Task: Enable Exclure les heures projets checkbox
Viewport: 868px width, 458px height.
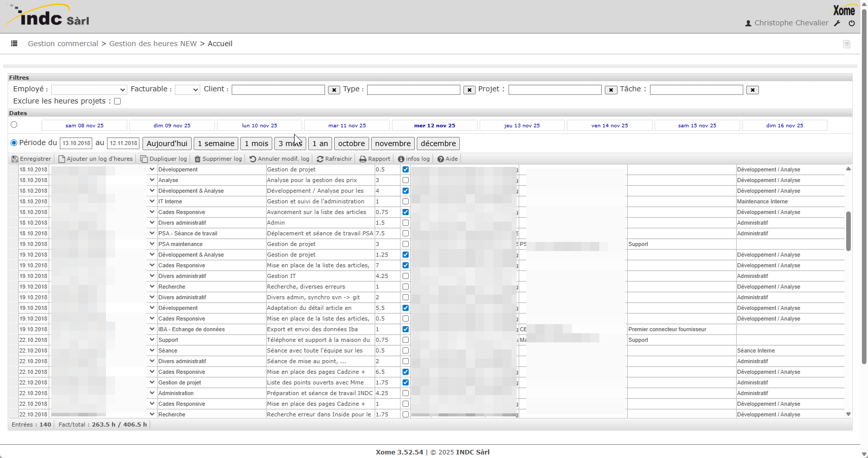Action: pos(118,101)
